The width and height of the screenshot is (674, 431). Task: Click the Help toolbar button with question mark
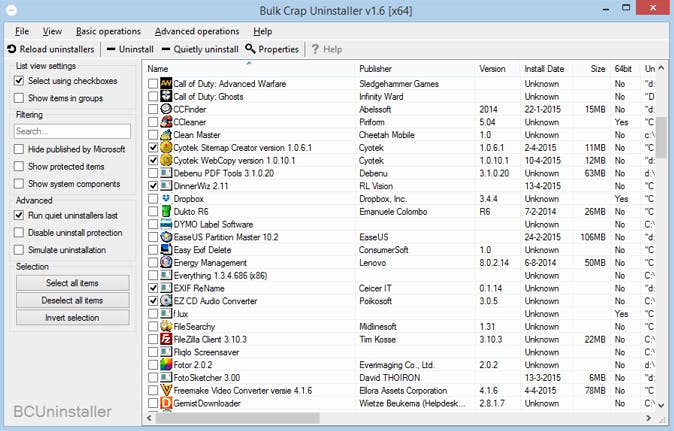click(327, 49)
